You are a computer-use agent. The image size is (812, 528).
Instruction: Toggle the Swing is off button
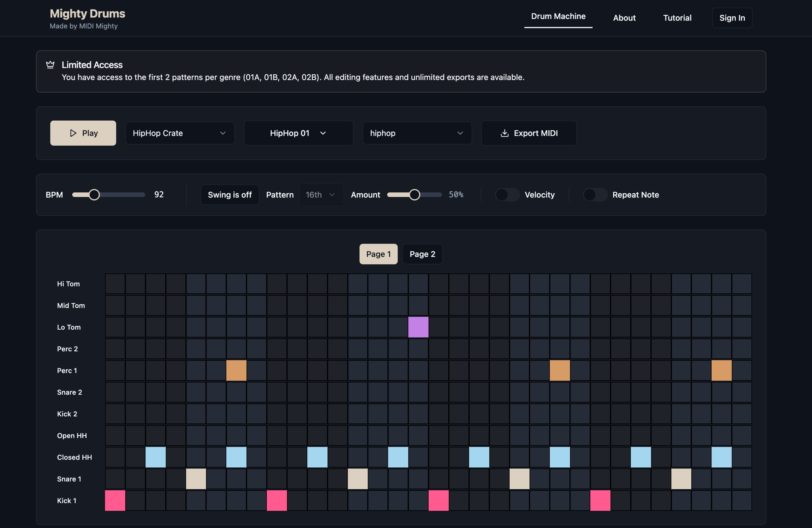pyautogui.click(x=230, y=195)
